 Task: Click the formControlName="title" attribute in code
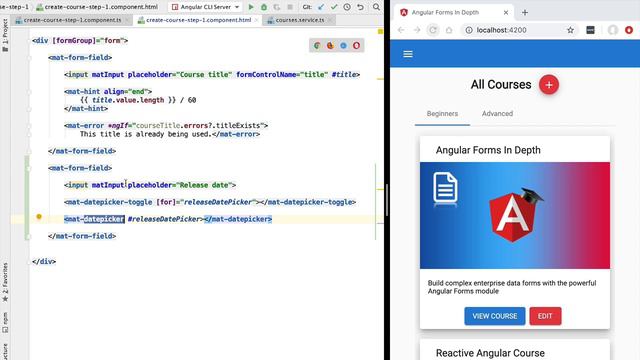pyautogui.click(x=282, y=74)
